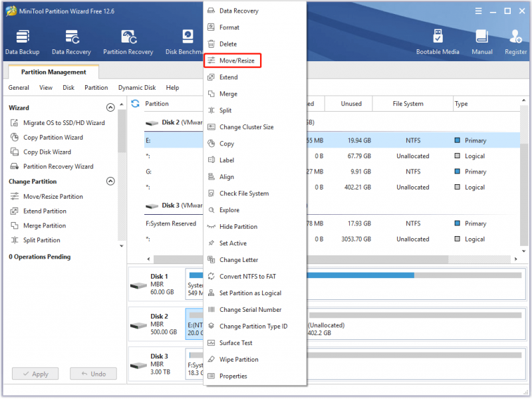Open the hamburger menu in the title bar
This screenshot has width=532, height=399.
click(478, 11)
